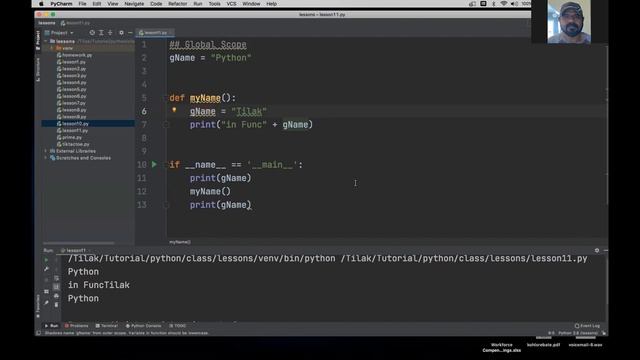The image size is (640, 360).
Task: Click the Wi-Fi icon in macOS menu bar
Action: point(504,4)
